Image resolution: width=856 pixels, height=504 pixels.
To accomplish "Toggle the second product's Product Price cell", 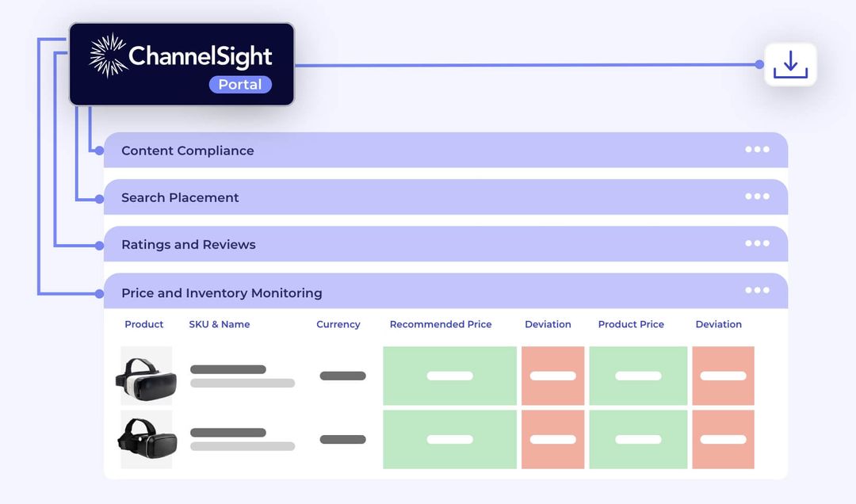I will [638, 439].
